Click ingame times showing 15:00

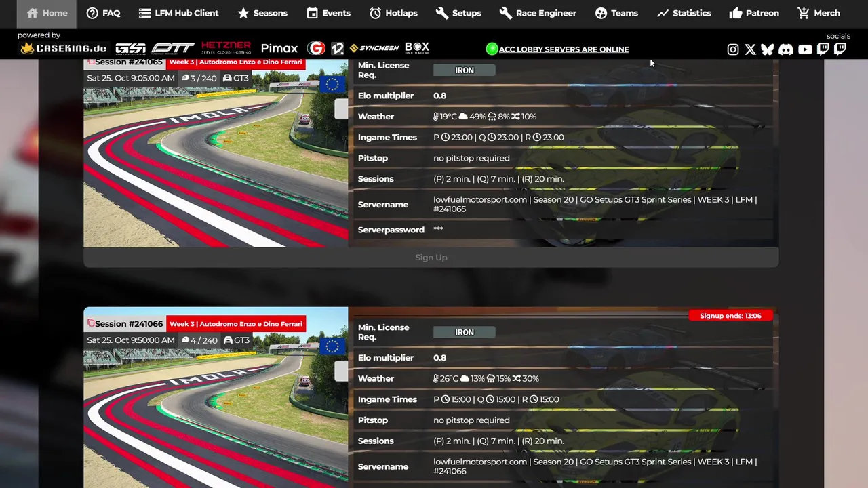tap(496, 399)
